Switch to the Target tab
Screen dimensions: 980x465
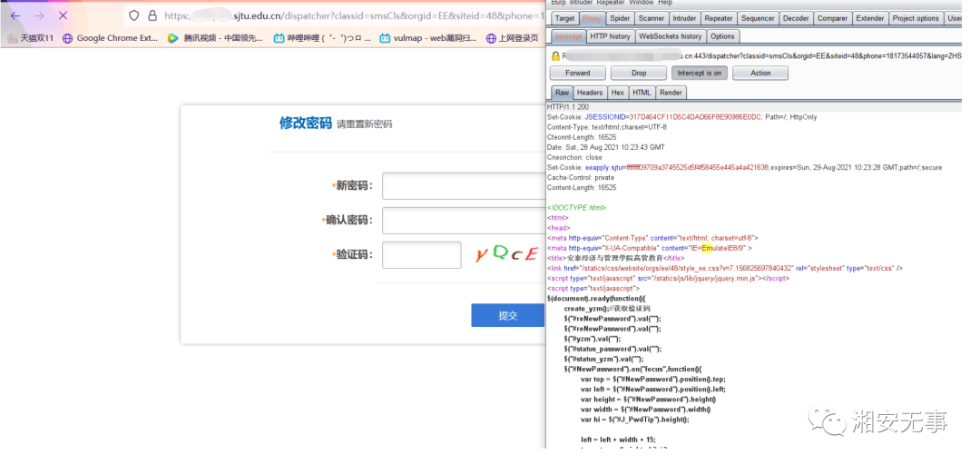[564, 19]
